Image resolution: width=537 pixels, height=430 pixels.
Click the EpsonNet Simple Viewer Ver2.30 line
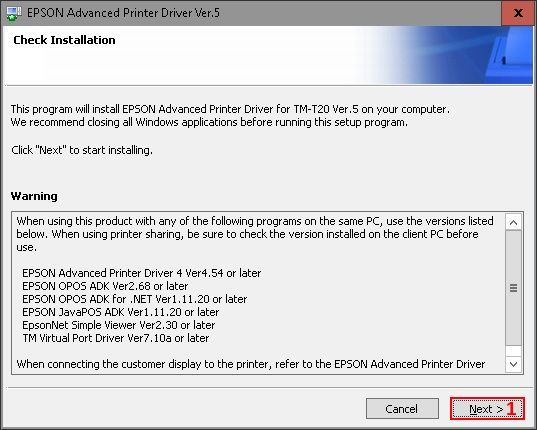click(x=118, y=325)
